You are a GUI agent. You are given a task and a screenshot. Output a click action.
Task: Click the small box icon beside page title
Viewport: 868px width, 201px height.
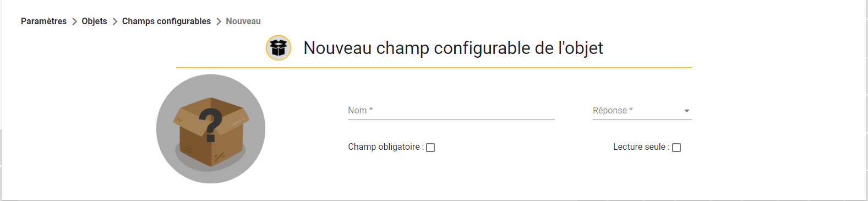(x=279, y=48)
